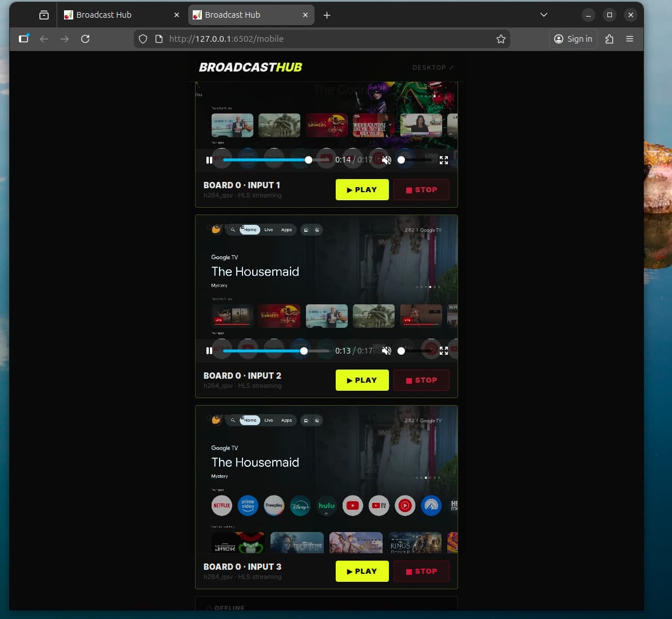Click the Prime Video icon in Input 3

coord(248,506)
